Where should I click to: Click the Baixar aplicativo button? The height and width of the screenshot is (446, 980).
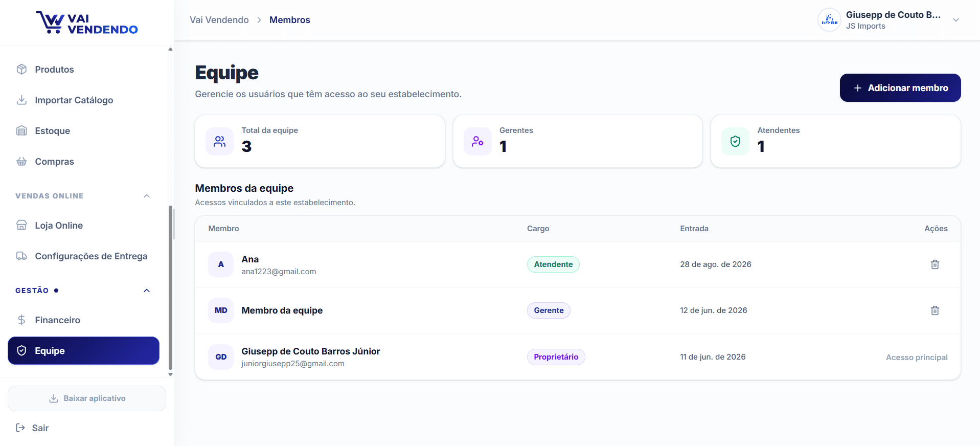click(x=87, y=398)
